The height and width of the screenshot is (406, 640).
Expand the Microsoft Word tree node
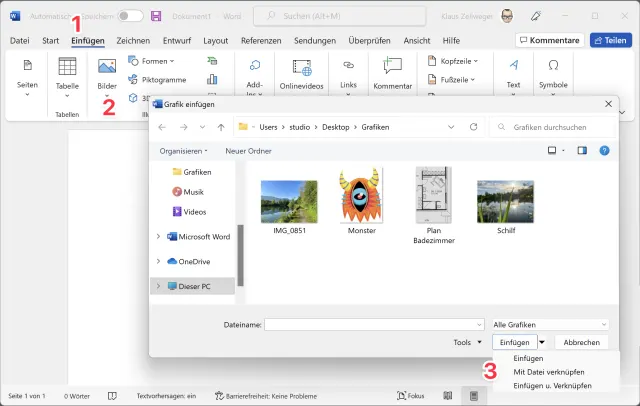tap(158, 236)
